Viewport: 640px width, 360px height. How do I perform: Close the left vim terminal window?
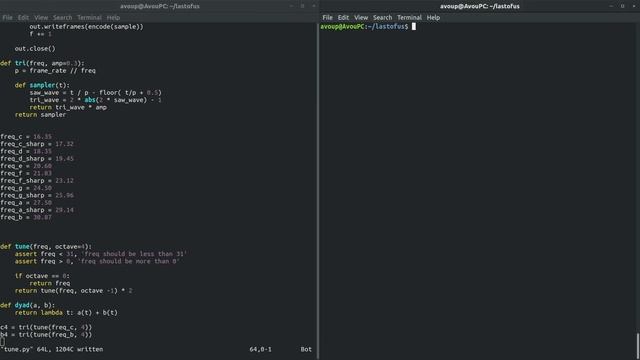pos(314,6)
